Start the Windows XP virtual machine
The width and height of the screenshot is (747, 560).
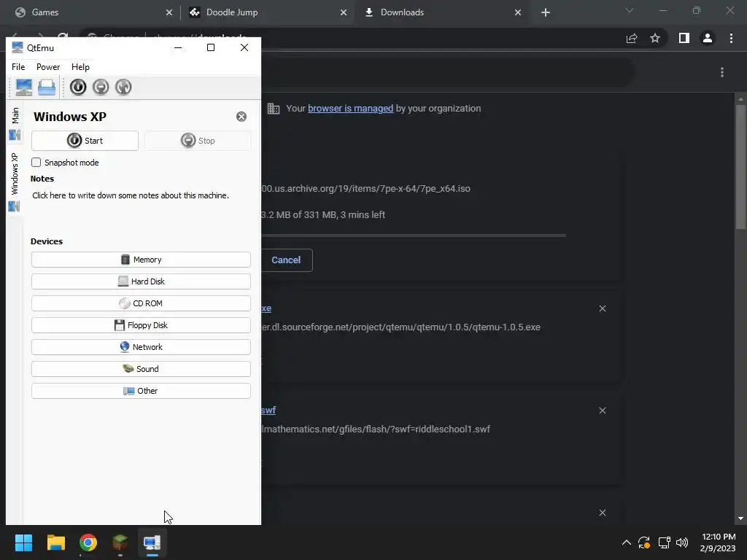tap(85, 141)
